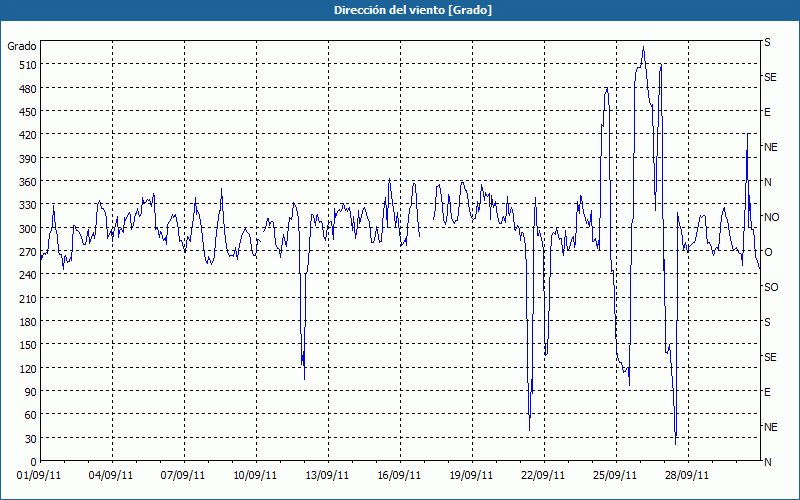Click the 210 degree axis label
The height and width of the screenshot is (500, 800).
click(27, 299)
